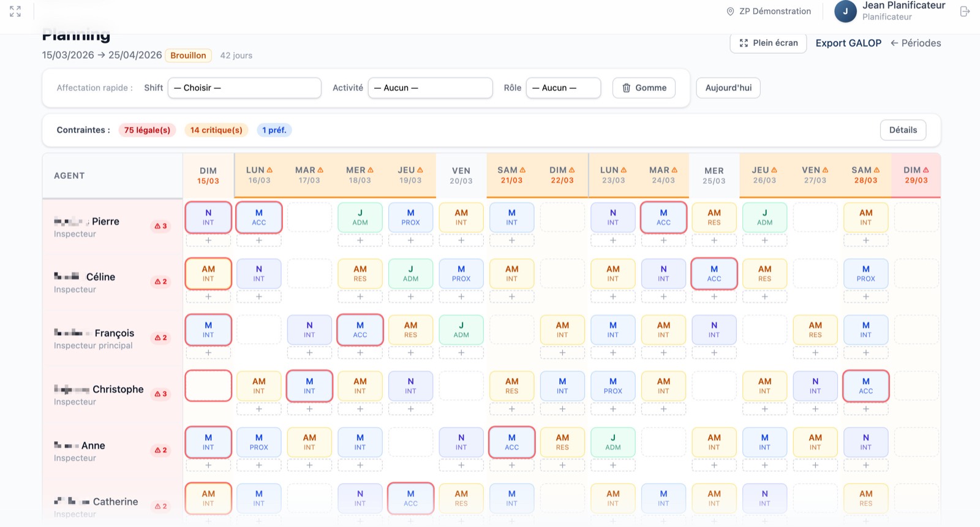Click Export GALOP
The image size is (980, 527).
pyautogui.click(x=848, y=43)
